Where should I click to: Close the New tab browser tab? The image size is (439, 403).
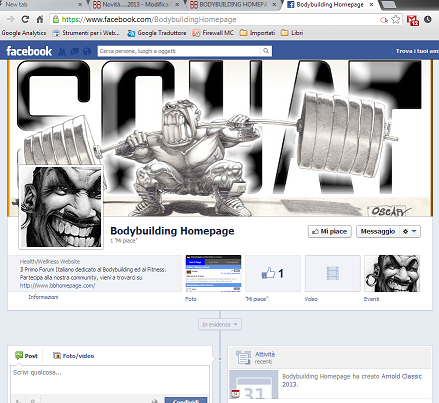[x=80, y=4]
